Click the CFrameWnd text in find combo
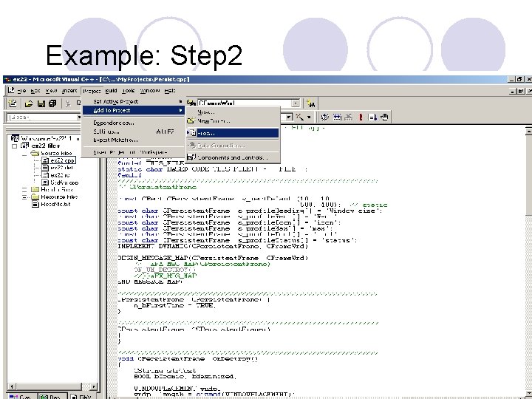Viewport: 532px width, 399px height. [216, 103]
